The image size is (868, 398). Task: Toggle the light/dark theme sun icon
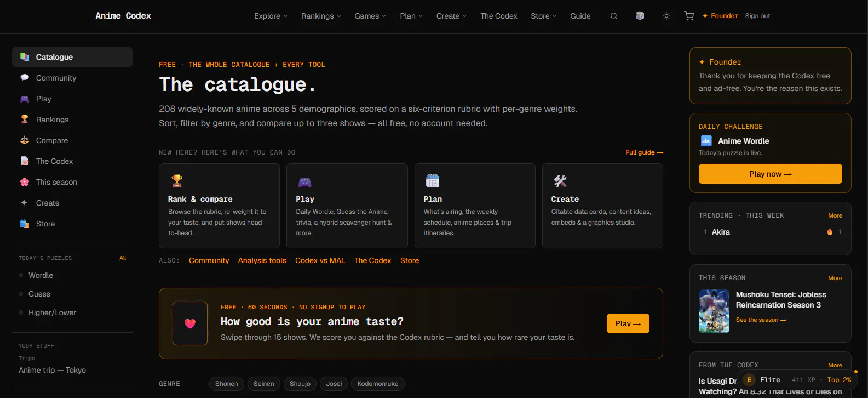pyautogui.click(x=666, y=16)
